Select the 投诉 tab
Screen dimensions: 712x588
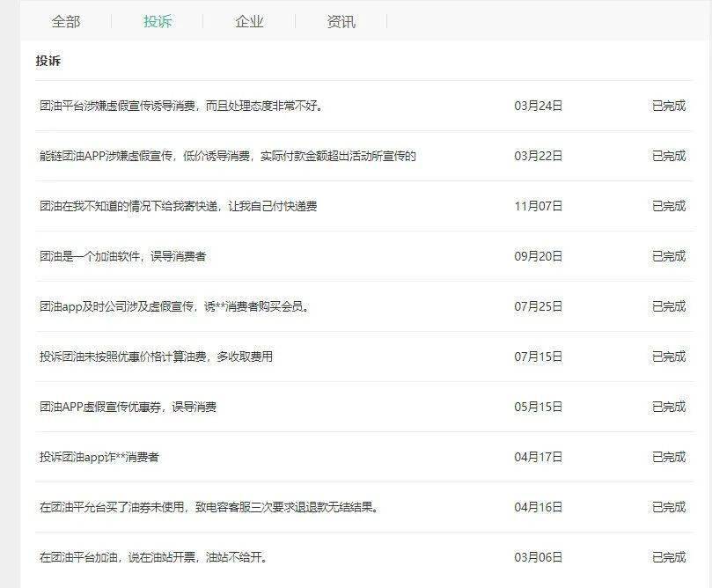tap(158, 21)
